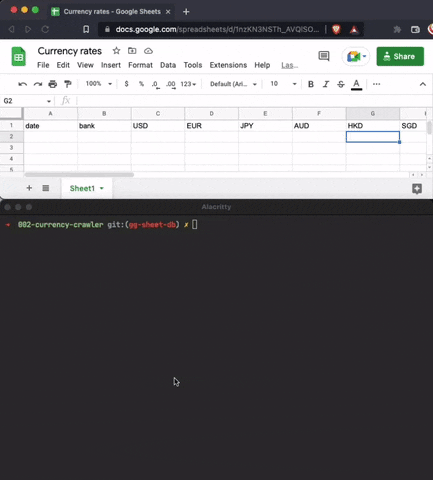Image resolution: width=433 pixels, height=480 pixels.
Task: Click the browser address bar URL
Action: 217,29
